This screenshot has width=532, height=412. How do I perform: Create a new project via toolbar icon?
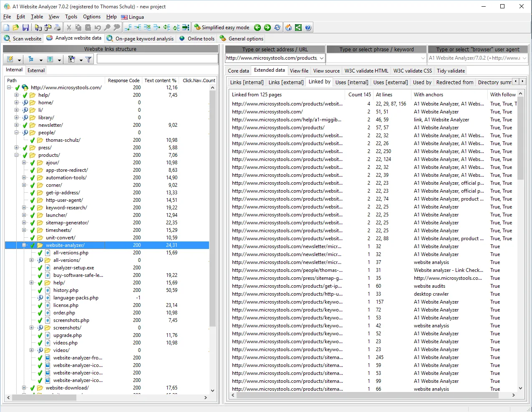point(6,28)
